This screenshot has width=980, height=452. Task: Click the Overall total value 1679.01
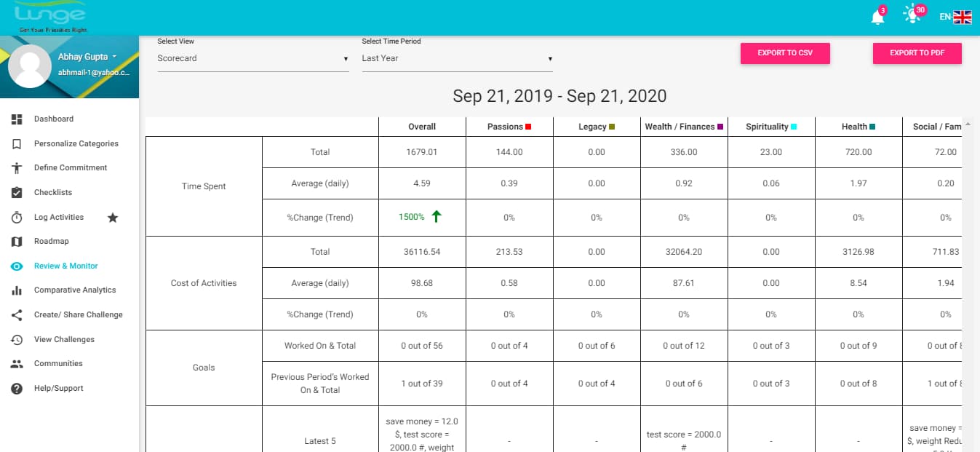[x=422, y=152]
